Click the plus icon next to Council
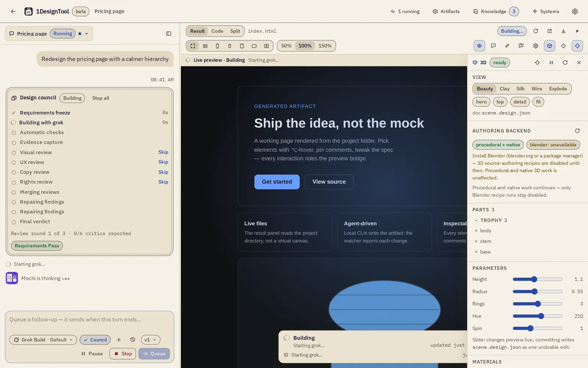The width and height of the screenshot is (588, 368). pyautogui.click(x=119, y=340)
